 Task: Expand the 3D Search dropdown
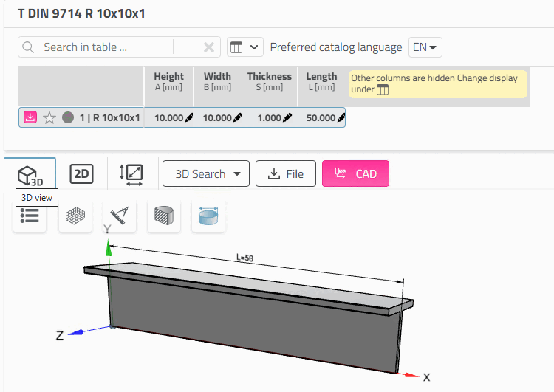[x=206, y=173]
